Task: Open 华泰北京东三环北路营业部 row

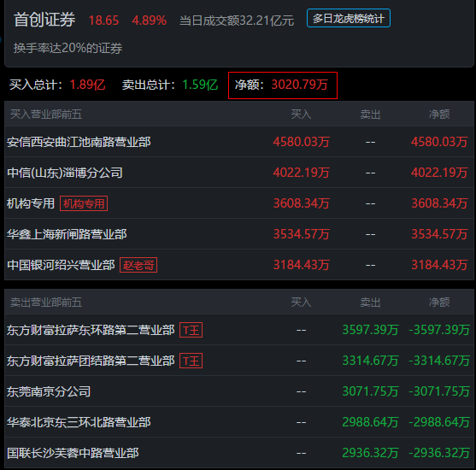Action: (x=239, y=422)
